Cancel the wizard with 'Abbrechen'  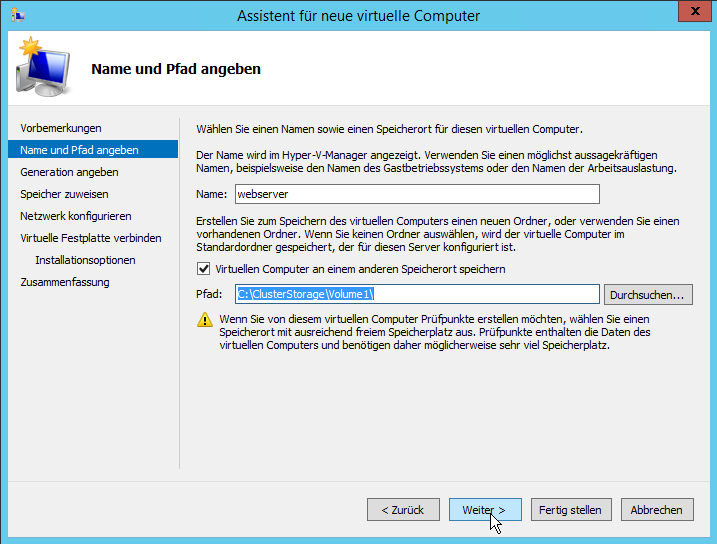(656, 510)
